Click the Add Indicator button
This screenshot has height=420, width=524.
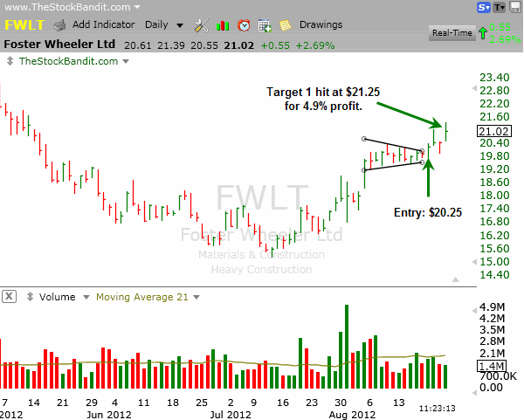[x=104, y=24]
